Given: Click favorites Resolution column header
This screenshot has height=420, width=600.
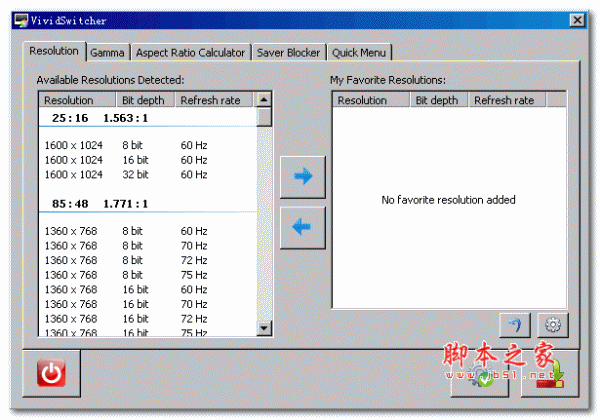Looking at the screenshot, I should pyautogui.click(x=371, y=100).
